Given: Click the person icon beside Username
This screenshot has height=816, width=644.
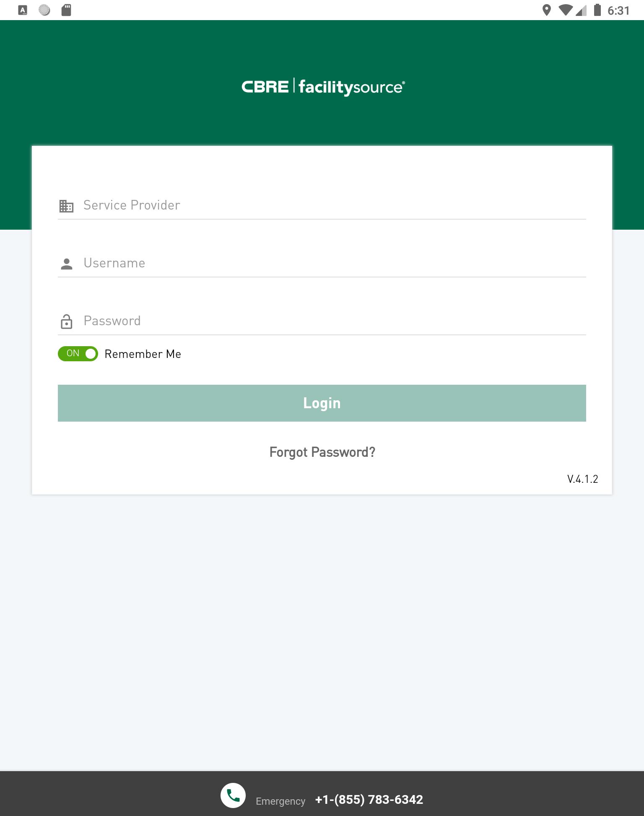Looking at the screenshot, I should tap(66, 264).
